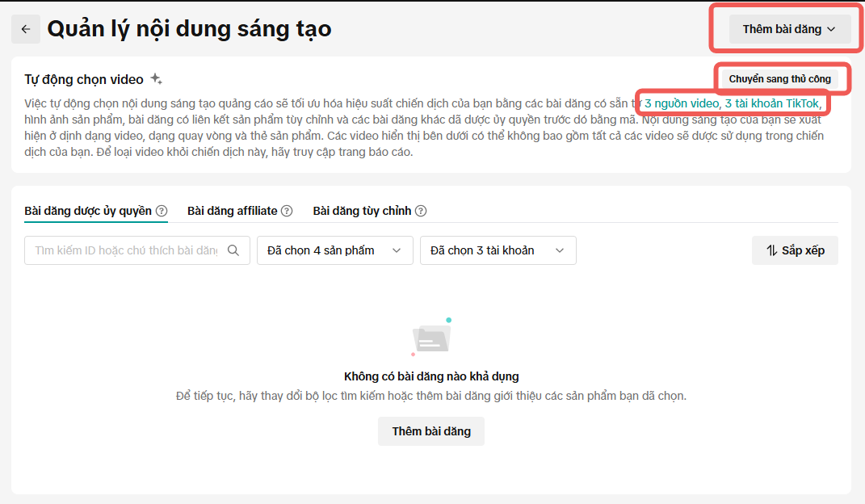865x504 pixels.
Task: Click the magnifier icon in the search box
Action: click(233, 250)
